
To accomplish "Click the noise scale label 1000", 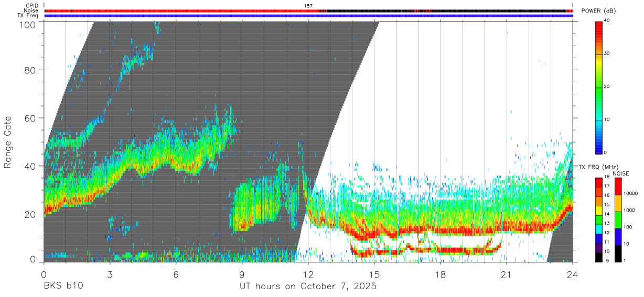I will (630, 210).
